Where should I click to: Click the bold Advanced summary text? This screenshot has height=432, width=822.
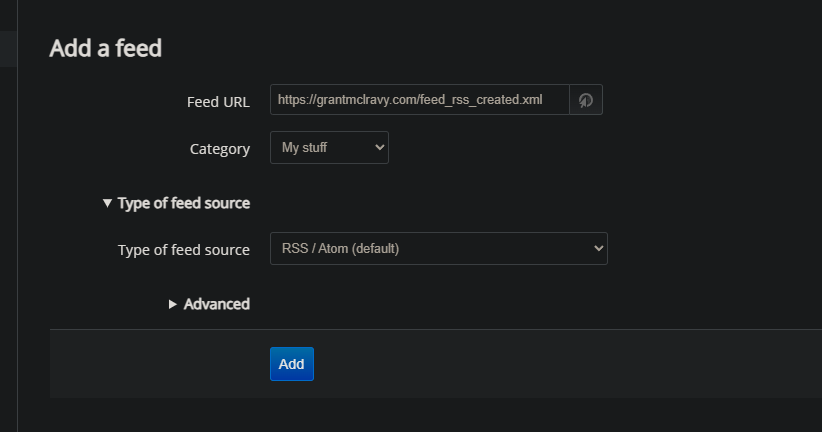[216, 304]
